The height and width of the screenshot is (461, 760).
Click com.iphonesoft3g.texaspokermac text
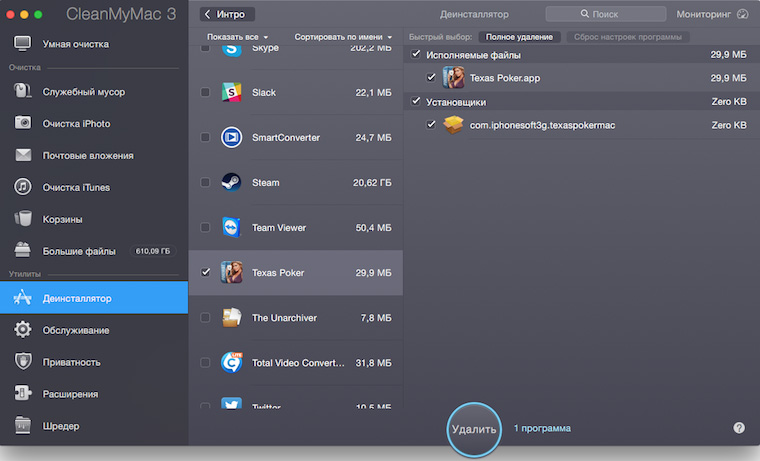542,125
